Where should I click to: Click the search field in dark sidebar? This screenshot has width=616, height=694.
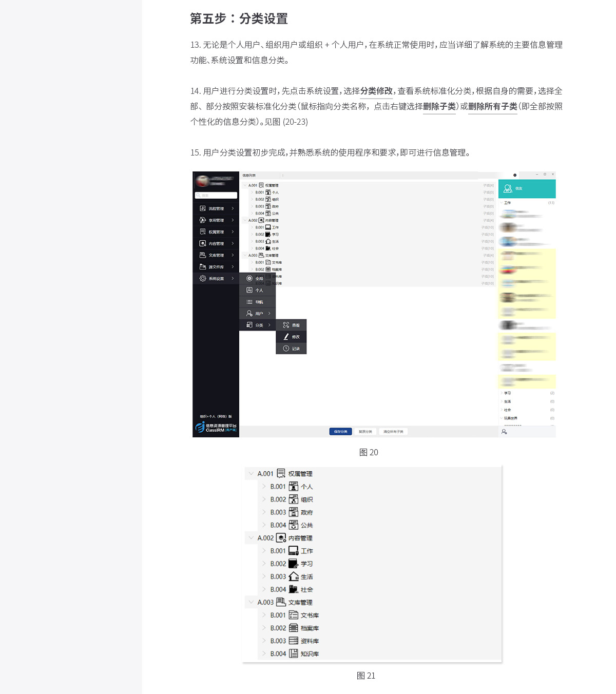(216, 196)
